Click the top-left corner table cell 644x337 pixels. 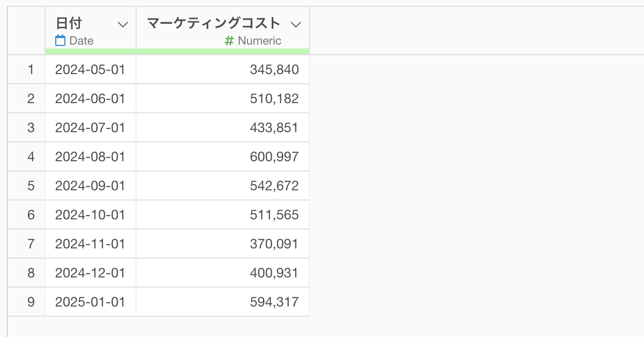tap(26, 30)
